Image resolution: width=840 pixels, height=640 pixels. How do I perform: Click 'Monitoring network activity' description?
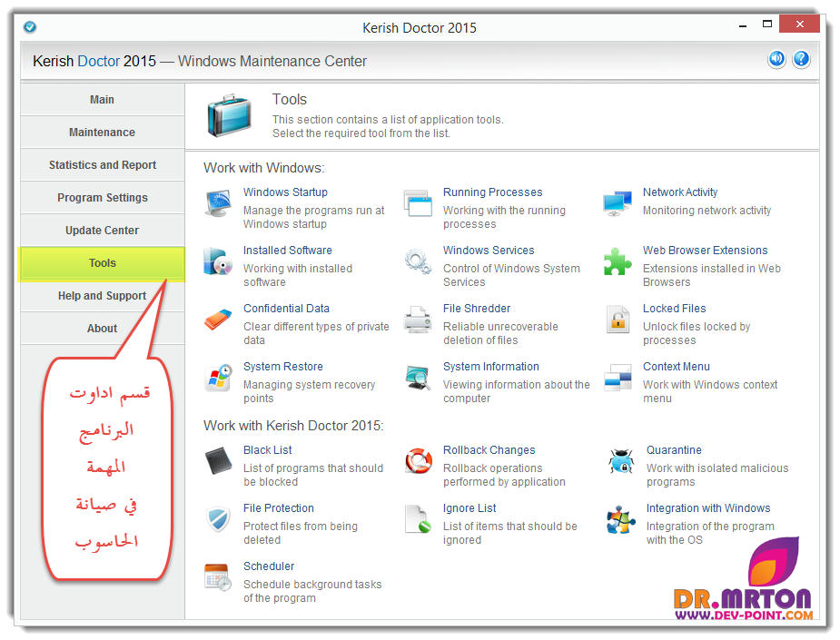(x=707, y=211)
